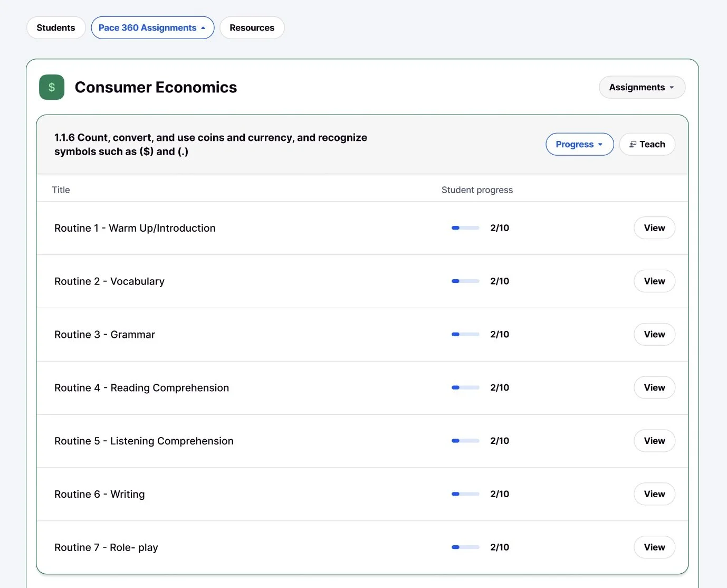The height and width of the screenshot is (588, 727).
Task: Go to the Resources tab
Action: [x=252, y=28]
